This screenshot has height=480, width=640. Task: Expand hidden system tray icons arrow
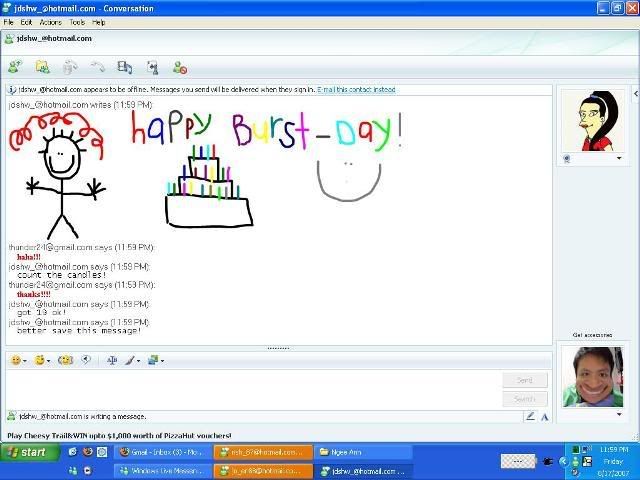pyautogui.click(x=564, y=462)
